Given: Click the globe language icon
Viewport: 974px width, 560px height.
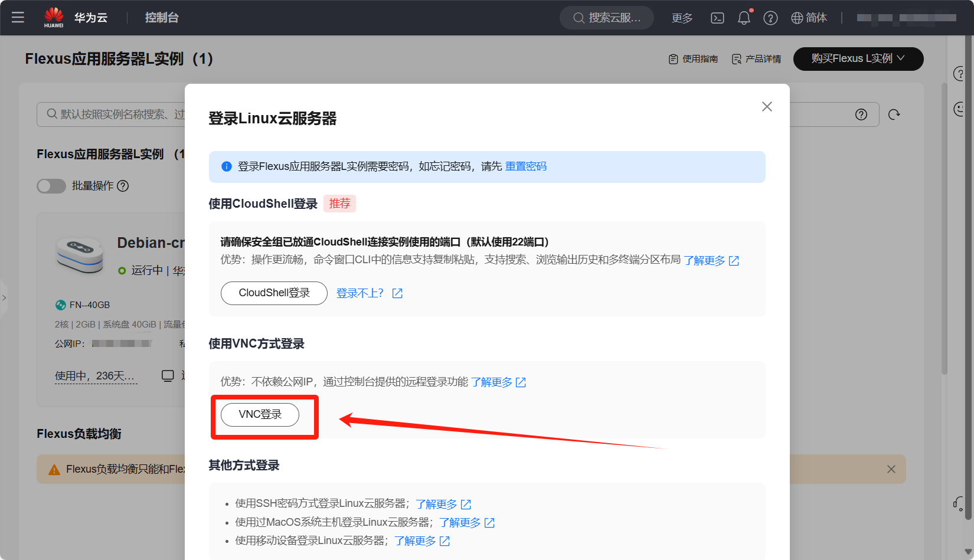Looking at the screenshot, I should coord(797,18).
